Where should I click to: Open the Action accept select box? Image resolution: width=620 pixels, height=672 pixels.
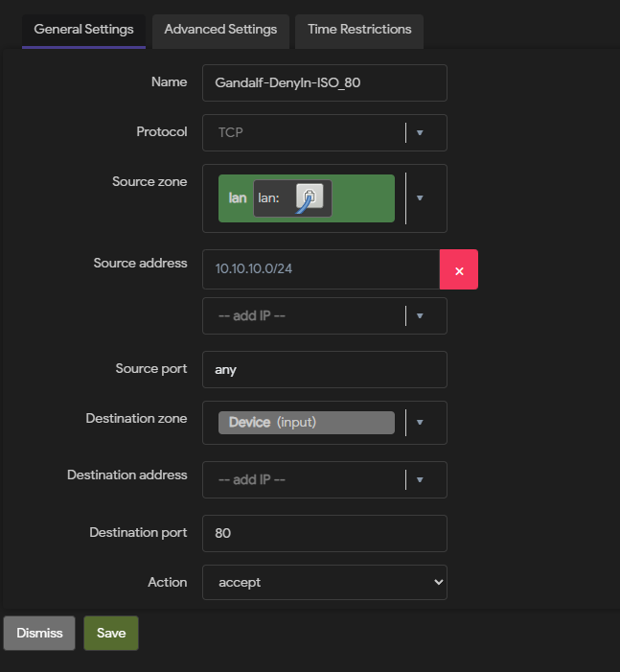325,583
